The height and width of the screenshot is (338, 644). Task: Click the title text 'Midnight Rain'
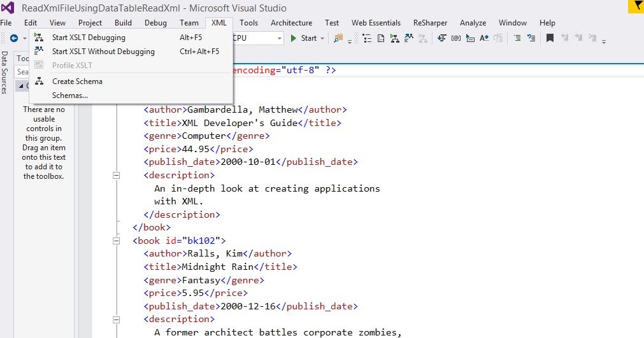218,267
